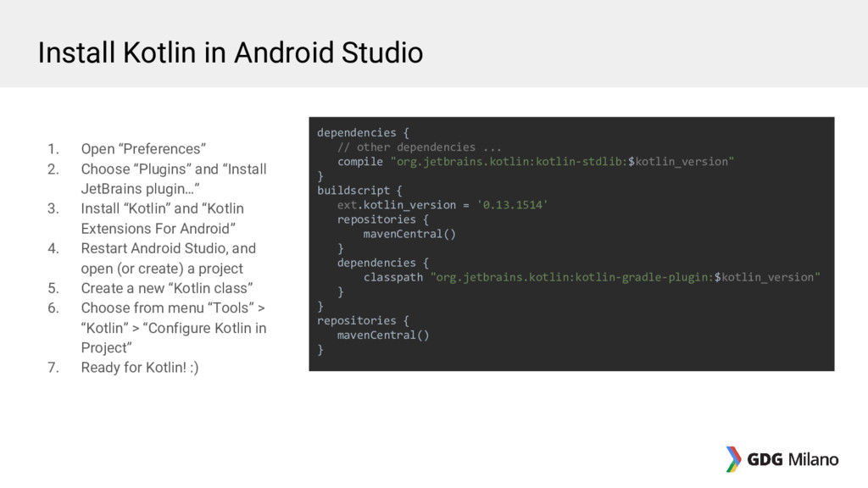Click step "Choose “Plugins” and “Install JetBrains plugin...”"
The image size is (868, 488).
[x=174, y=179]
